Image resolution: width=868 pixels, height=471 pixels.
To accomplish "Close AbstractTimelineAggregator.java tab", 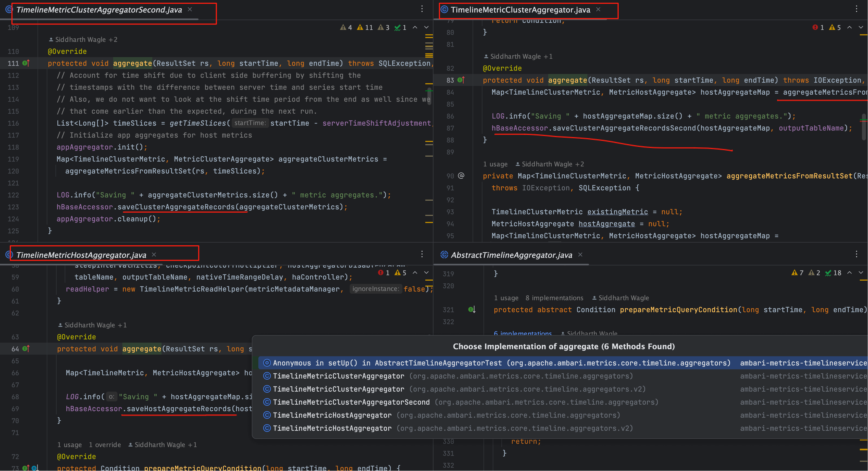I will click(x=580, y=255).
